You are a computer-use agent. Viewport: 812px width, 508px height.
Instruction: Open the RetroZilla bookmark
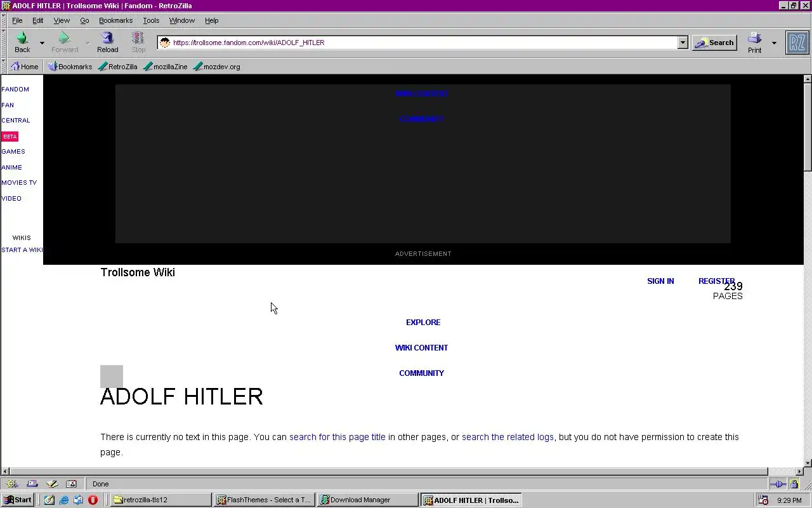tap(118, 67)
